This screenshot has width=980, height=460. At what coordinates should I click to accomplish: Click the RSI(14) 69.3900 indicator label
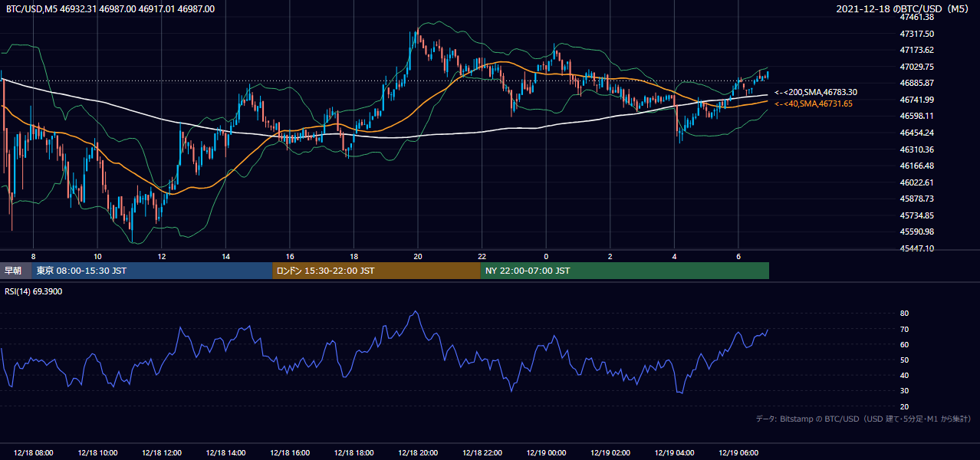click(x=35, y=292)
